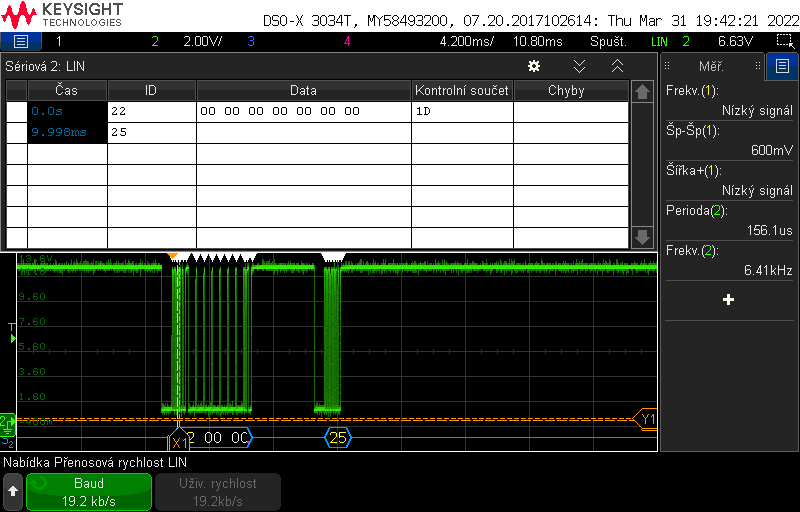Screen dimensions: 800x512
Task: Open the 4.200ms/ horizontal timebase setting
Action: click(x=466, y=41)
